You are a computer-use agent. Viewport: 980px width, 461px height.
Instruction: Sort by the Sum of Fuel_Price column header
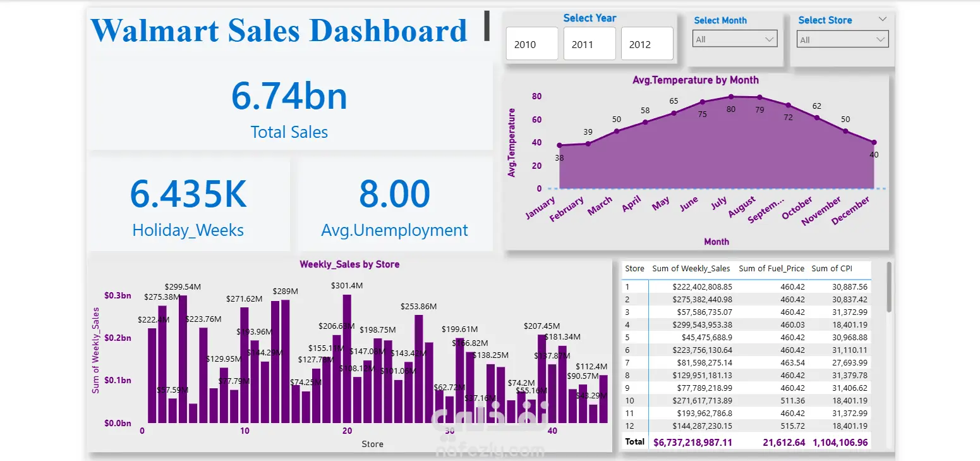pyautogui.click(x=771, y=269)
